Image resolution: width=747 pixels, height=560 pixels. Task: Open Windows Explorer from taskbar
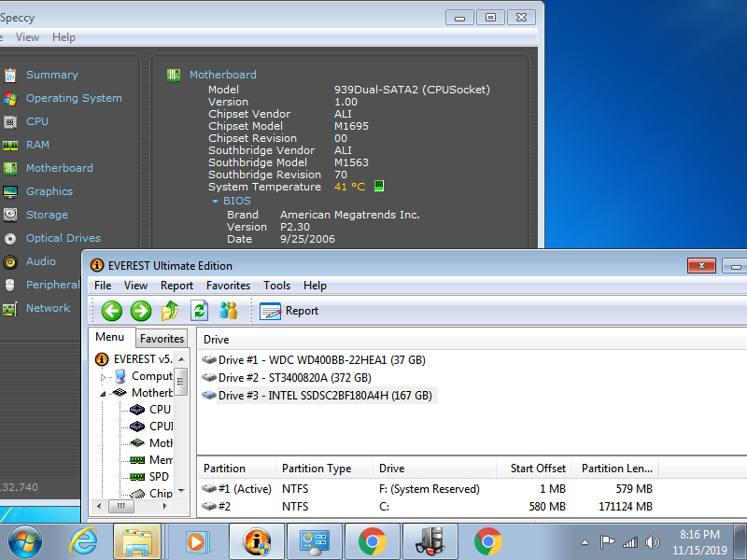click(x=137, y=542)
